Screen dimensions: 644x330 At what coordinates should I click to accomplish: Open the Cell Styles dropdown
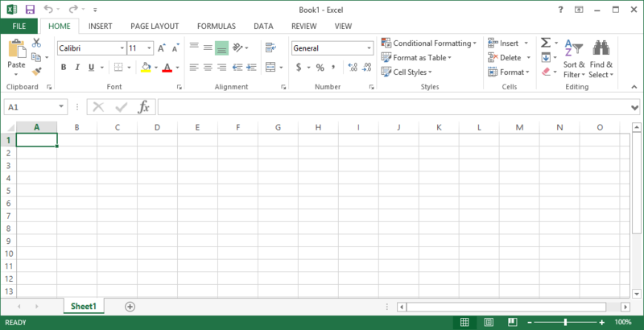(x=407, y=72)
